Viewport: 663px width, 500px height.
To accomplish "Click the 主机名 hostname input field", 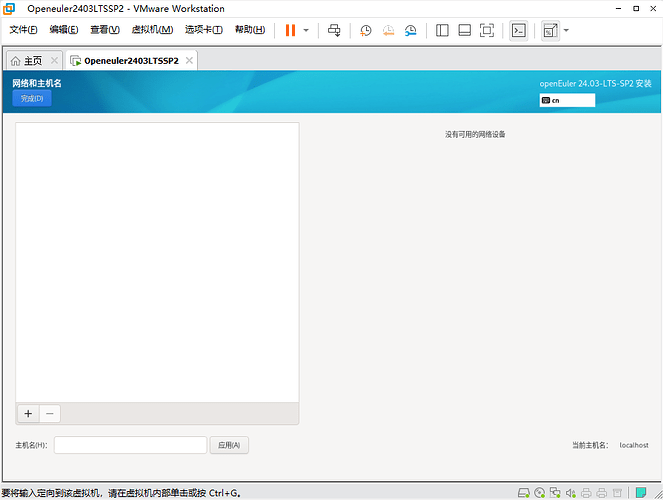I will (x=130, y=445).
